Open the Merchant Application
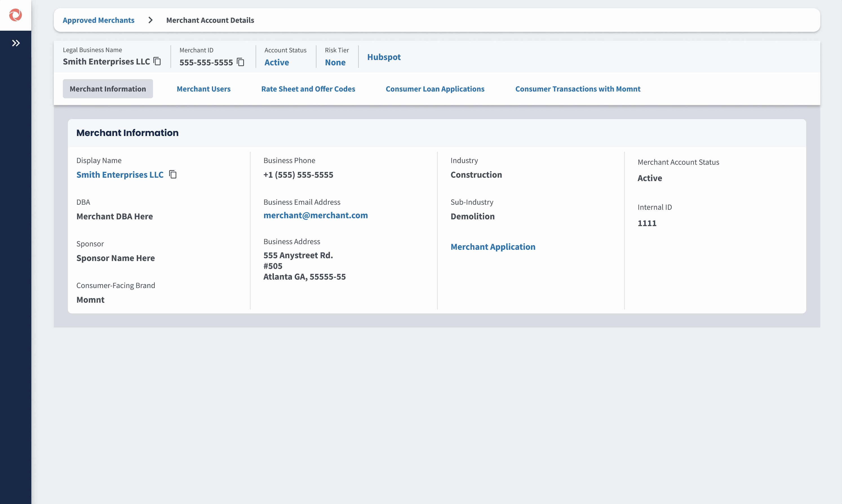Screen dimensions: 842x504 [493, 247]
